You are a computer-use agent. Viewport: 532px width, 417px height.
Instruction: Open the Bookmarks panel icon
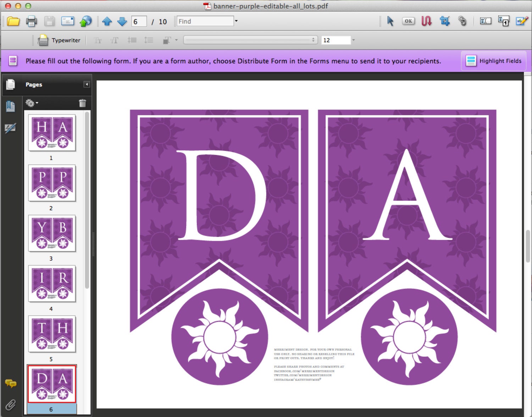tap(11, 106)
